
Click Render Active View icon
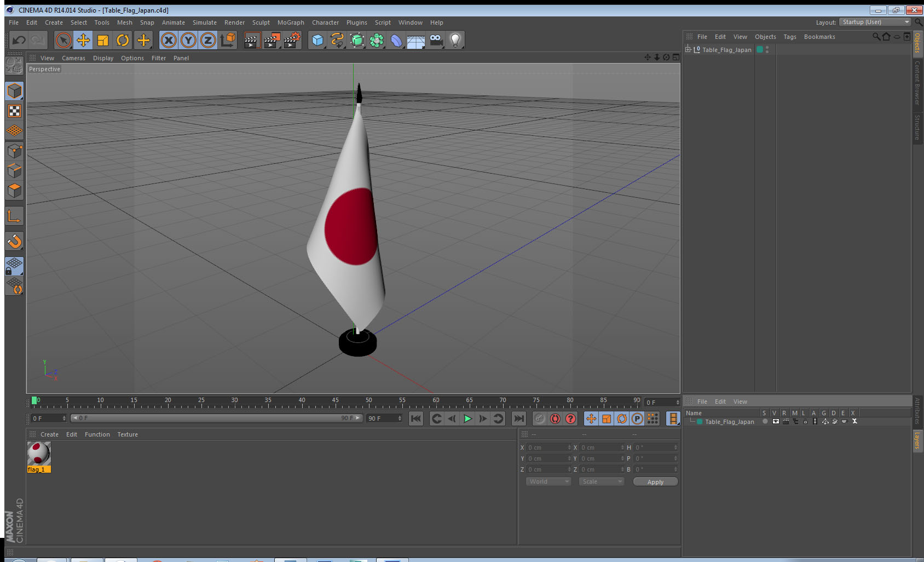coord(252,40)
